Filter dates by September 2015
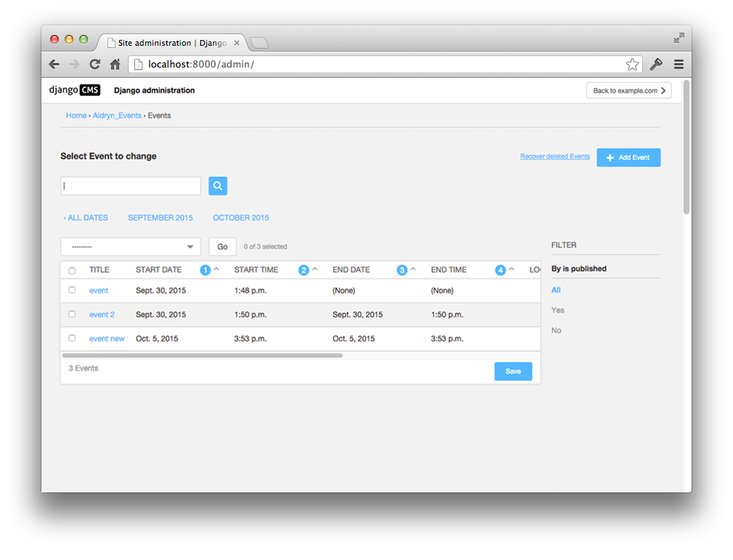This screenshot has height=560, width=733. point(161,218)
